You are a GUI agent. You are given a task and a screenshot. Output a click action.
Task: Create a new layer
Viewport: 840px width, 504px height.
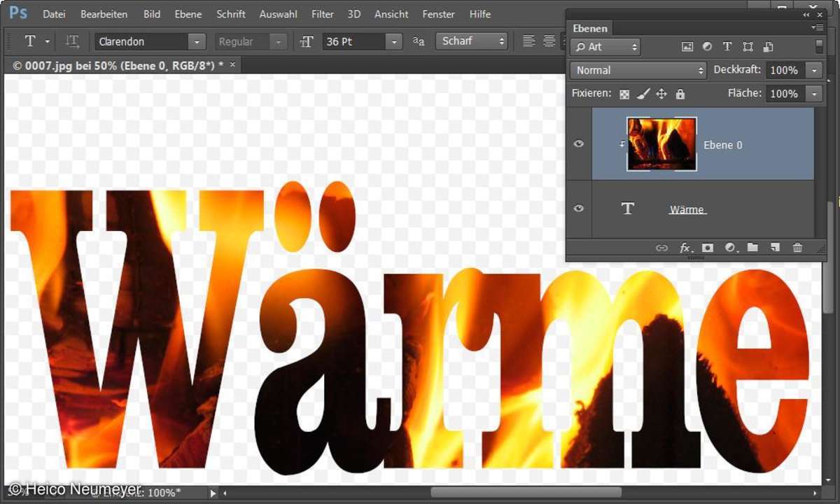coord(775,248)
